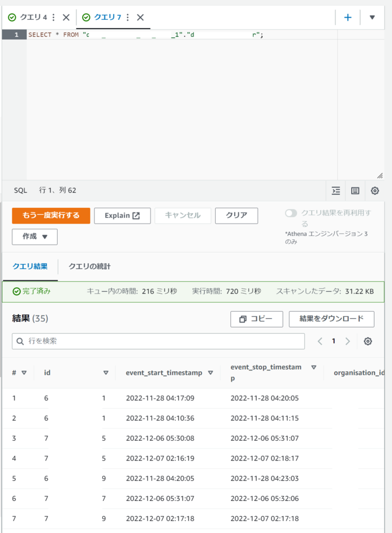Add a new query tab
Image resolution: width=392 pixels, height=533 pixels.
tap(348, 18)
